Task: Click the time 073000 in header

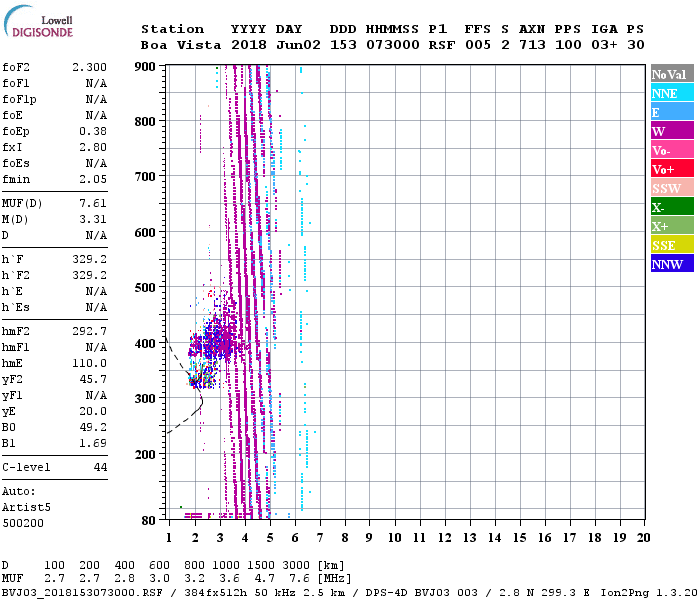Action: 393,45
